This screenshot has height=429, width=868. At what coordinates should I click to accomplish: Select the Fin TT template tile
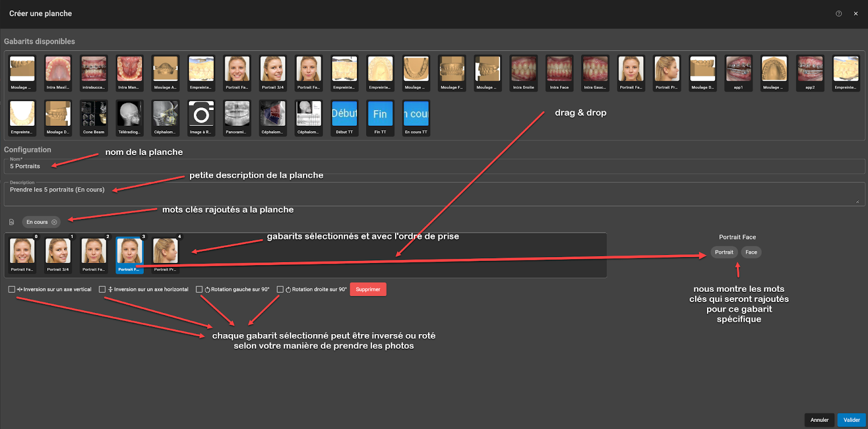click(x=380, y=118)
